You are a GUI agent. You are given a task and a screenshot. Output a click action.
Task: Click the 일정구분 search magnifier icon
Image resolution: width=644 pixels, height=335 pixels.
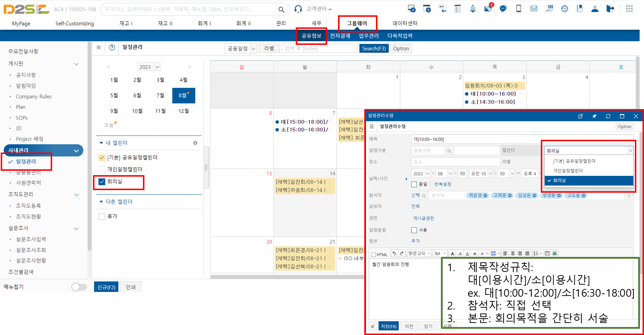coord(449,151)
